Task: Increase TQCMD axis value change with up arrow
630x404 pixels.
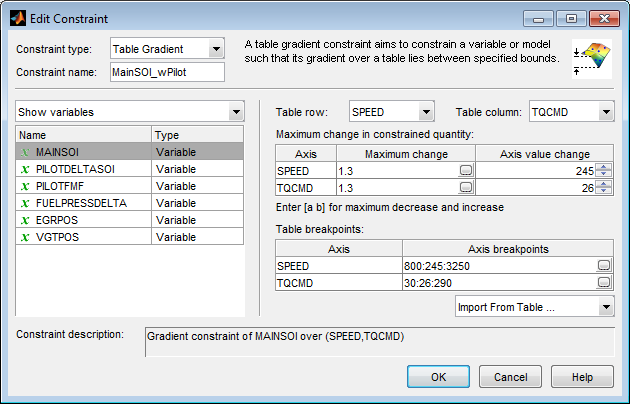Action: pyautogui.click(x=603, y=184)
